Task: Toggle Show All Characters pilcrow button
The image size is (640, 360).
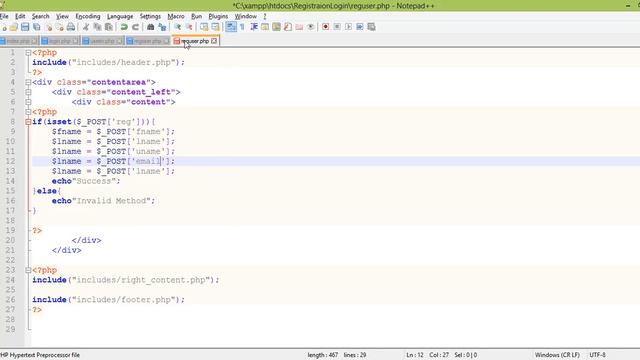Action: 242,27
